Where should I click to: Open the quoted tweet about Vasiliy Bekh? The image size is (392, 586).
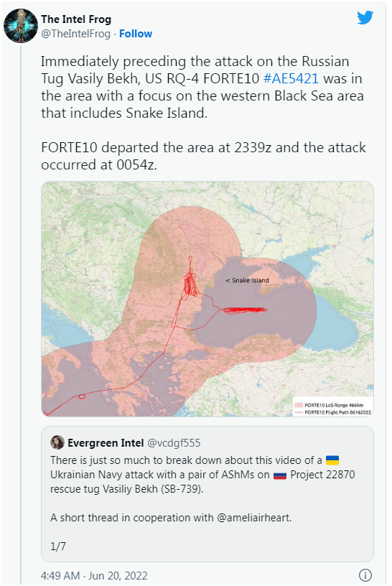[207, 493]
